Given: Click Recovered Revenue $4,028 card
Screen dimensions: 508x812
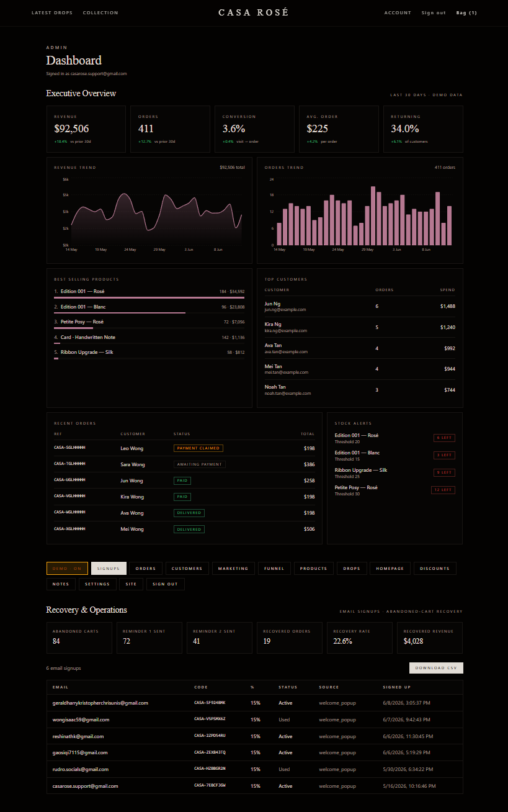Looking at the screenshot, I should 430,638.
